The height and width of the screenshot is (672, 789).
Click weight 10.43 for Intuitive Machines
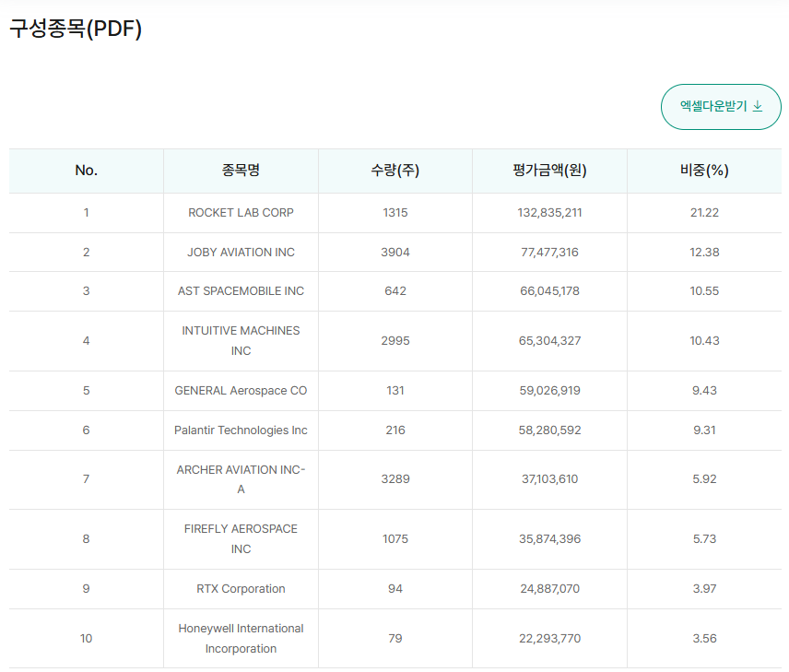(704, 341)
